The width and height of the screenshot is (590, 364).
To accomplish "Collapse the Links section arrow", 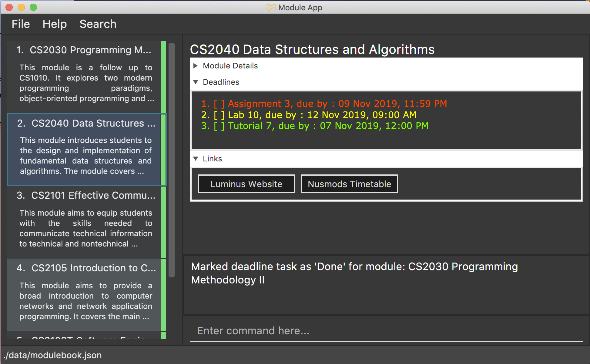I will point(196,159).
